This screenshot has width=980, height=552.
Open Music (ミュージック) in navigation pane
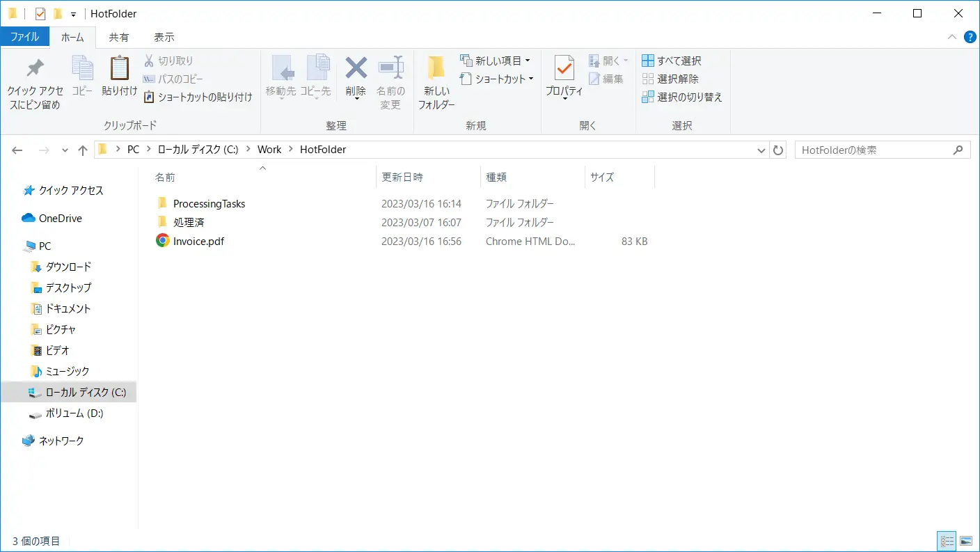click(68, 372)
